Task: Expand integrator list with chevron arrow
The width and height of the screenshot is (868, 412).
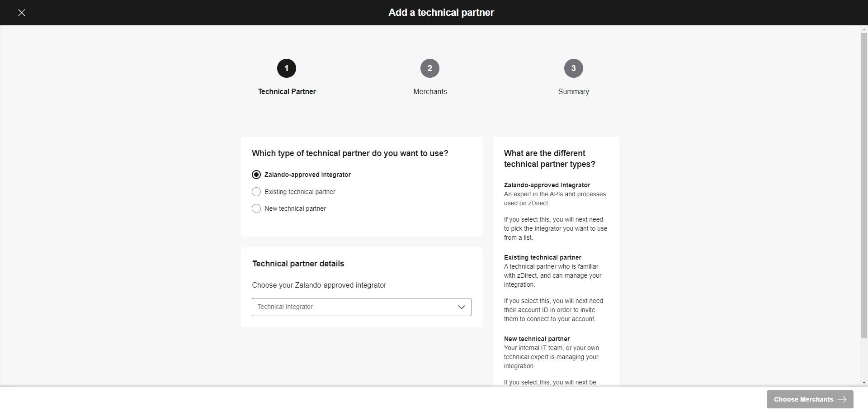Action: coord(462,307)
